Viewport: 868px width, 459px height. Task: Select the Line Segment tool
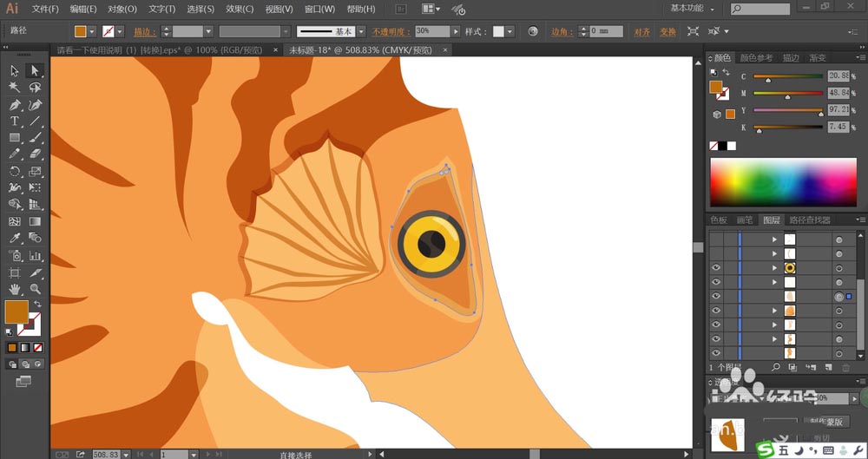pyautogui.click(x=35, y=121)
